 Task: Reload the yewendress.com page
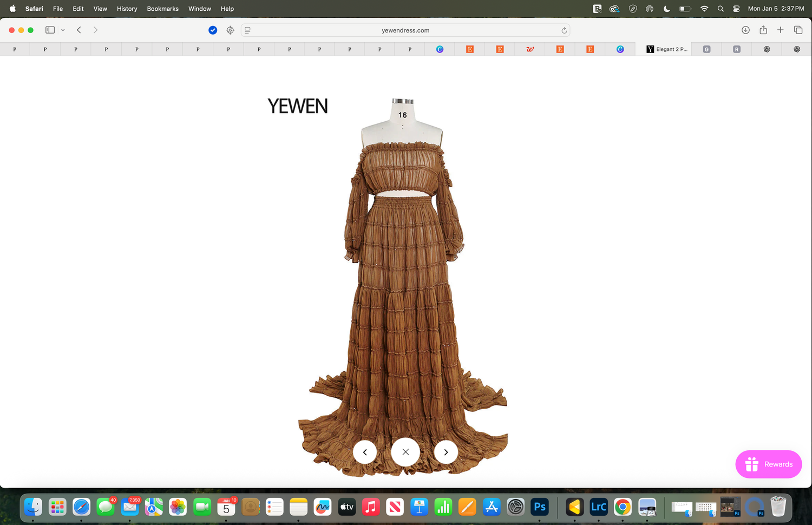click(x=564, y=30)
